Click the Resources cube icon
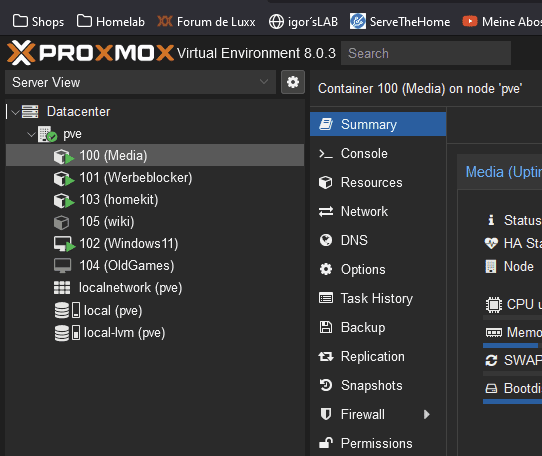 (x=326, y=183)
